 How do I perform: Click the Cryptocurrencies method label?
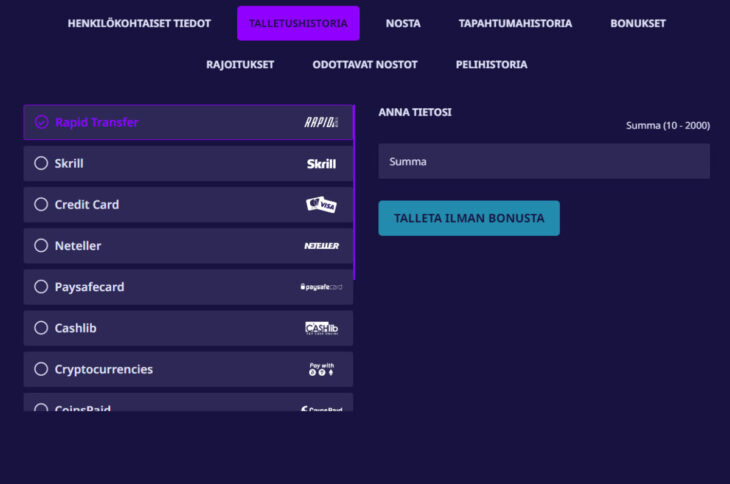[103, 370]
